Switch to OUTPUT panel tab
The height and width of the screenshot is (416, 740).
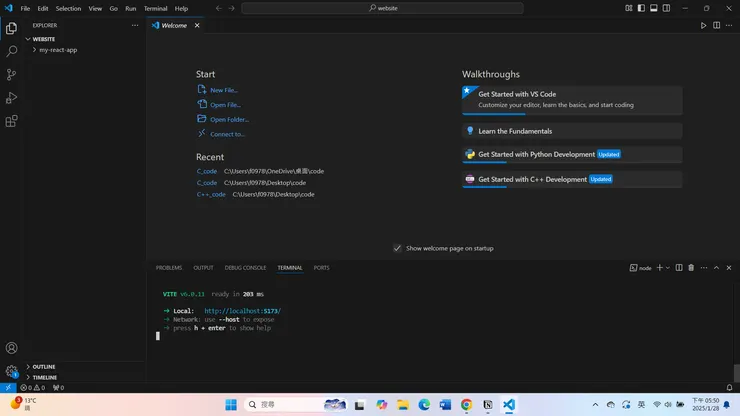(x=203, y=268)
